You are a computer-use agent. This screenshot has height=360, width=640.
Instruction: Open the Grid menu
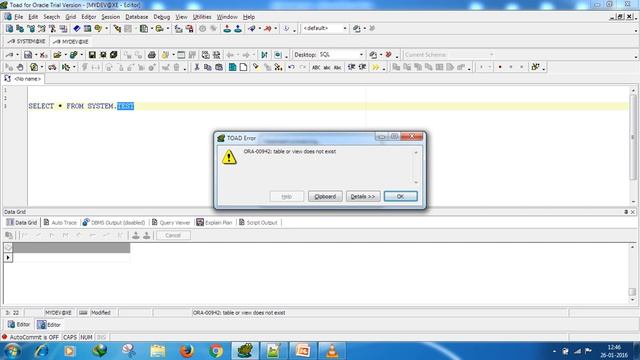[71, 17]
